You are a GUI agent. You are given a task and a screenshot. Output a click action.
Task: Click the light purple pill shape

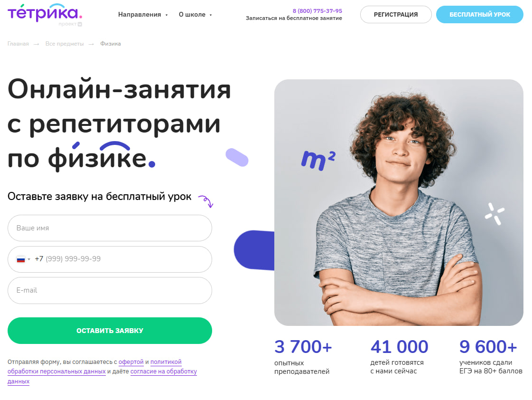[x=237, y=158]
